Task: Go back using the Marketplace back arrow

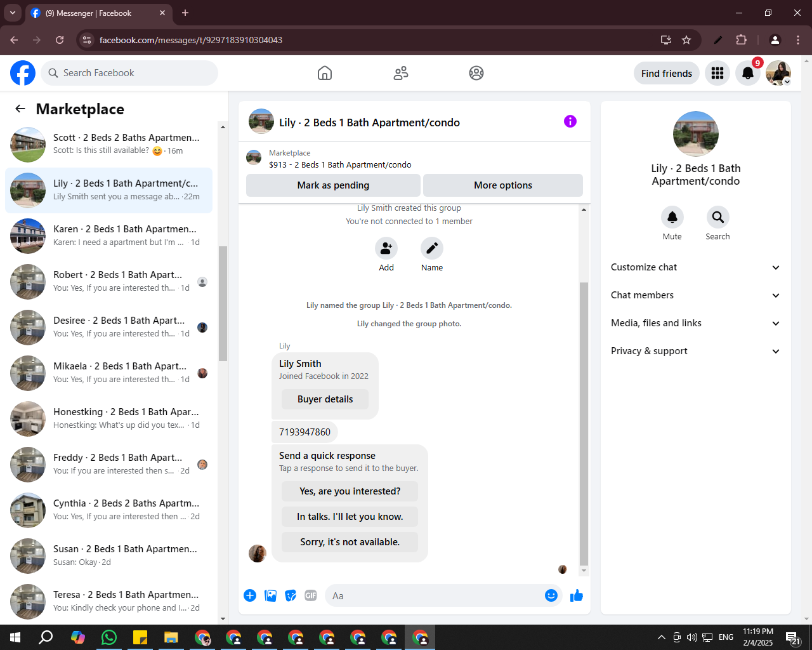Action: pyautogui.click(x=20, y=109)
